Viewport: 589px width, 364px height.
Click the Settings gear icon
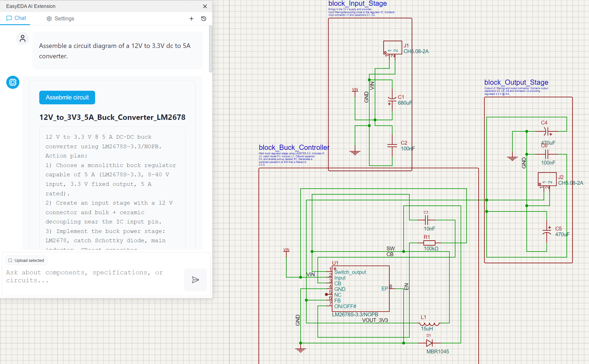point(49,19)
